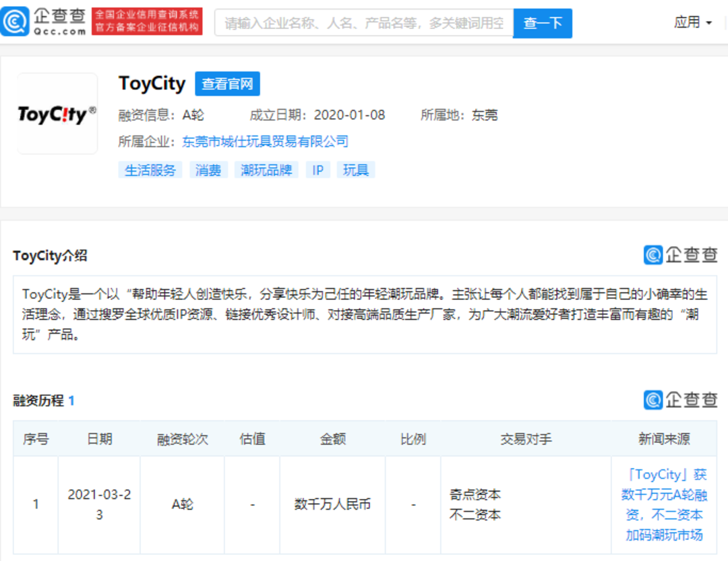The width and height of the screenshot is (728, 561).
Task: Click the 交易对手 column header
Action: [x=526, y=439]
